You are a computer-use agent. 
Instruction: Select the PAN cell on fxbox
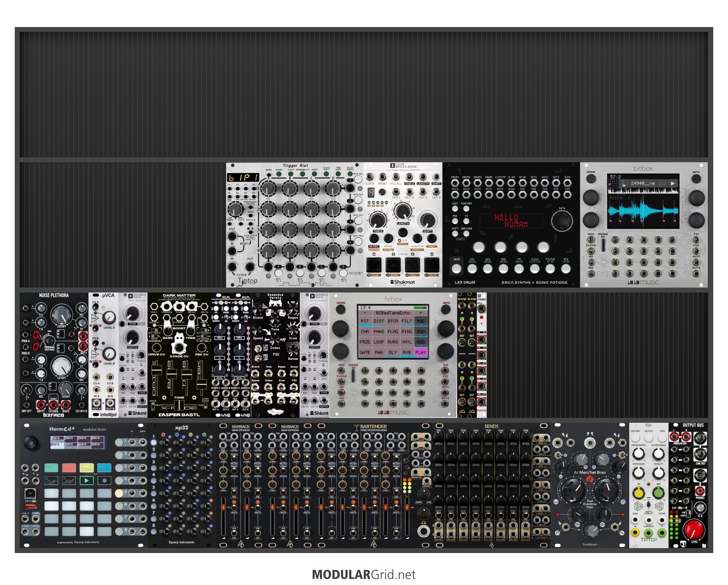coord(379,352)
